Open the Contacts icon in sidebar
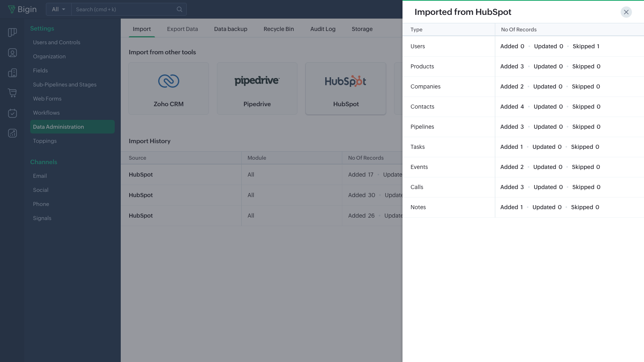Viewport: 644px width, 362px height. pyautogui.click(x=12, y=53)
